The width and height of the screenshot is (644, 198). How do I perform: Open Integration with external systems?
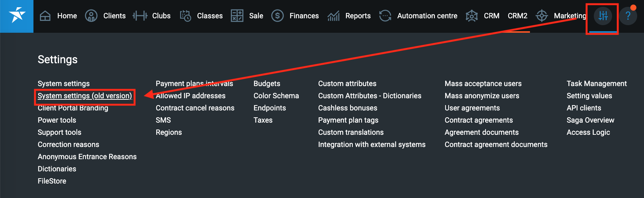[371, 145]
